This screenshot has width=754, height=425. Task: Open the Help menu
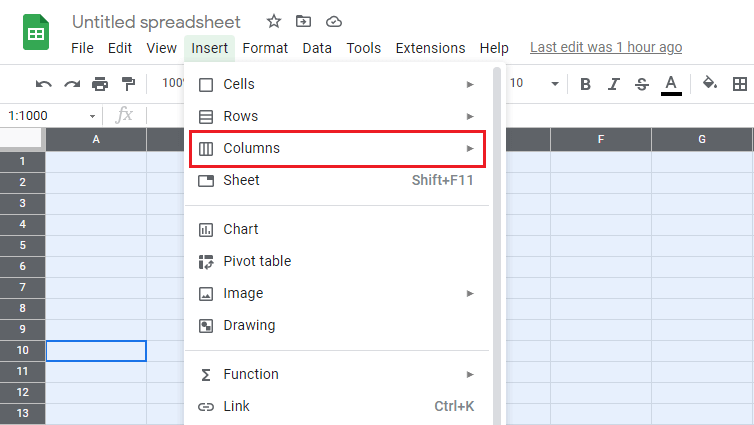click(494, 48)
